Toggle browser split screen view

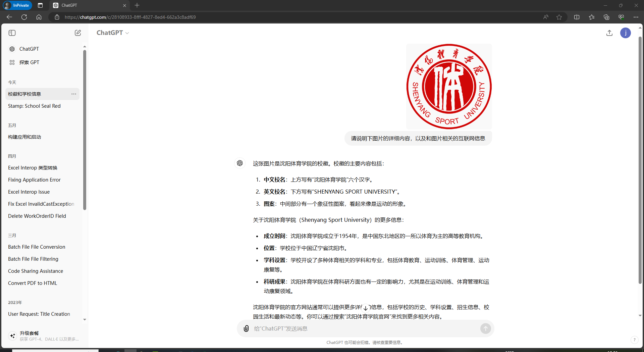(577, 17)
